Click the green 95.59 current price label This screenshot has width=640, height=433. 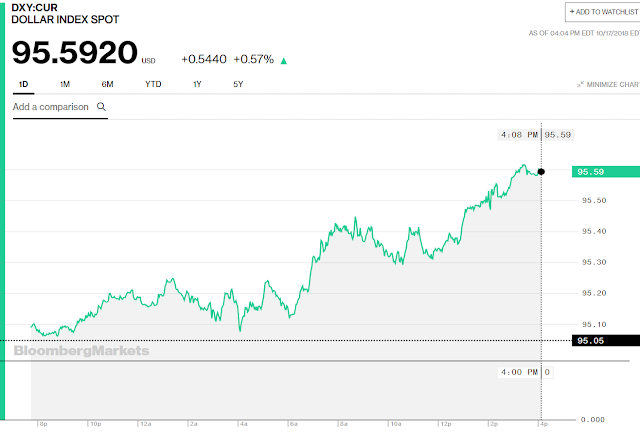point(606,172)
